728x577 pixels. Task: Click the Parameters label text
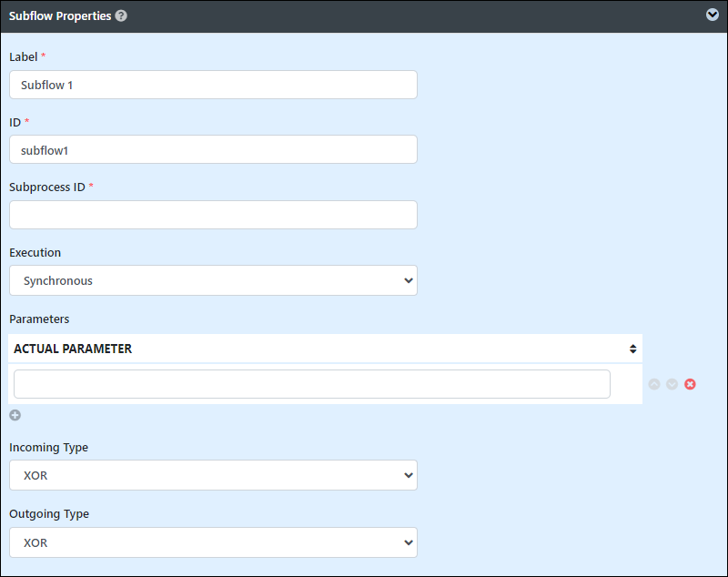[39, 319]
